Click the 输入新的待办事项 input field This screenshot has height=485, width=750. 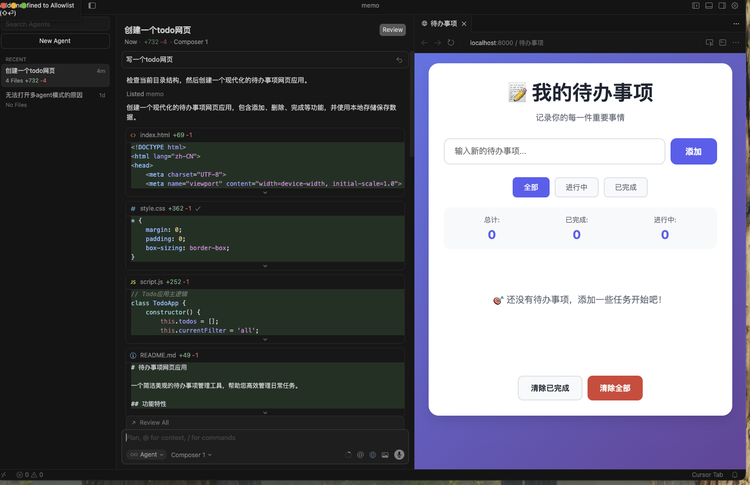click(x=554, y=151)
